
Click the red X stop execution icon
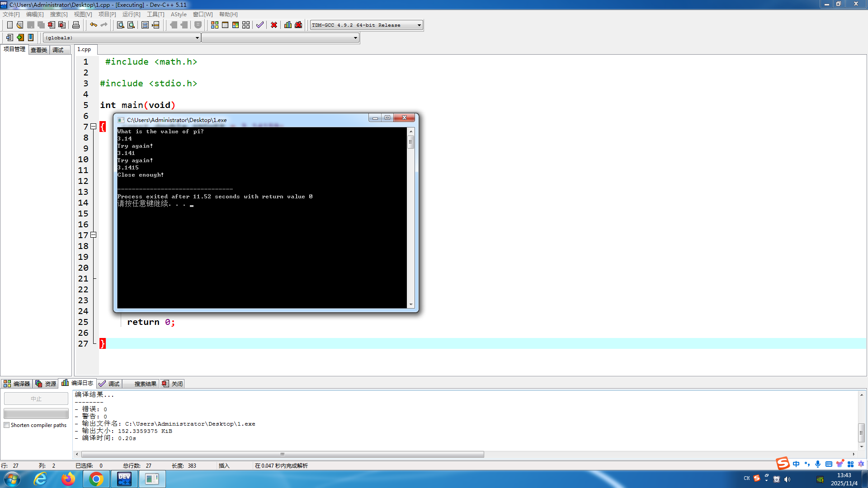[x=274, y=25]
